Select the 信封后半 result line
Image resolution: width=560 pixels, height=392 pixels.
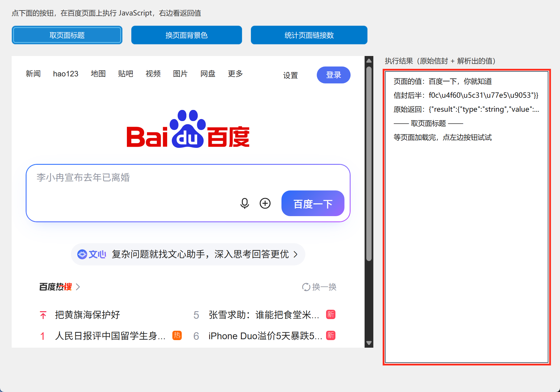pos(466,95)
